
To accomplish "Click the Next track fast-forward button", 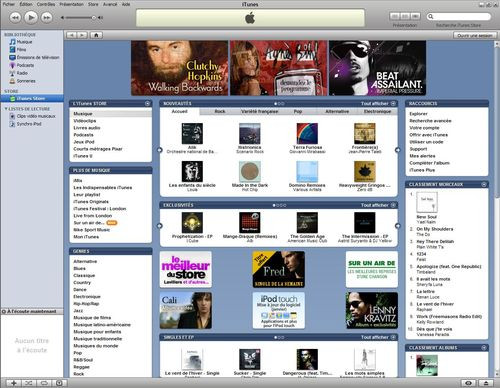I will 47,17.
